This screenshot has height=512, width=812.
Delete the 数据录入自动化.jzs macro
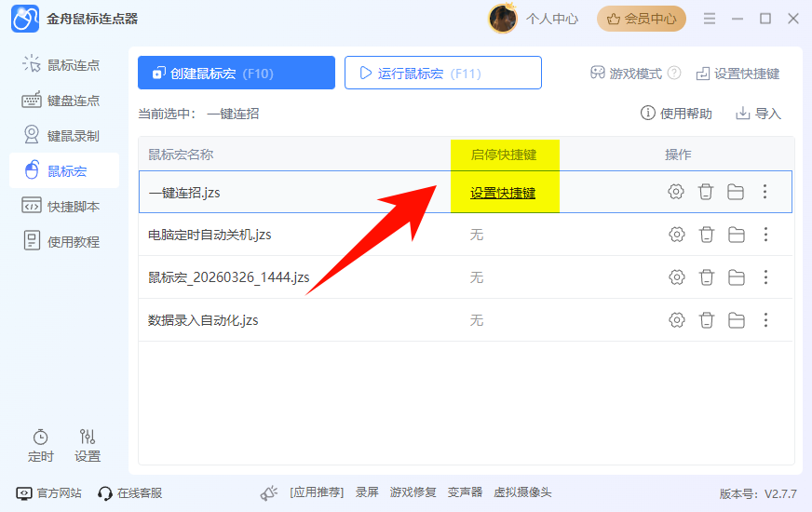click(x=707, y=320)
